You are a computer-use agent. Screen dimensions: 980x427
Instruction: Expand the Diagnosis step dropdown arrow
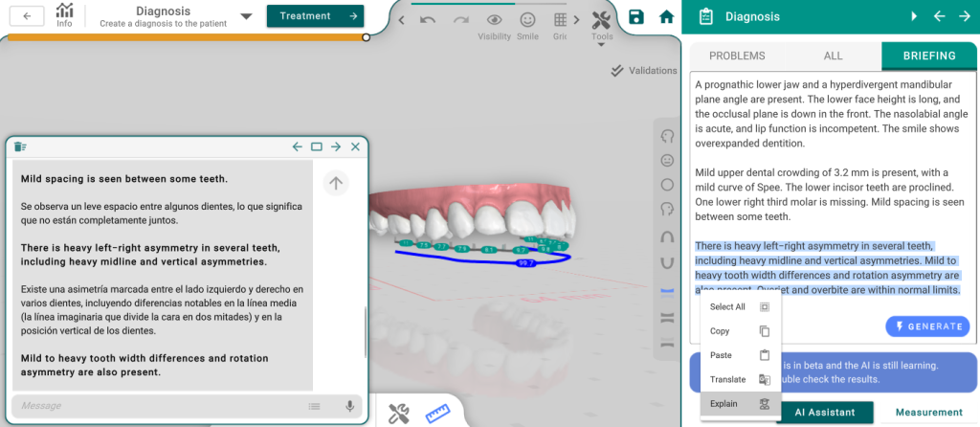(x=246, y=16)
